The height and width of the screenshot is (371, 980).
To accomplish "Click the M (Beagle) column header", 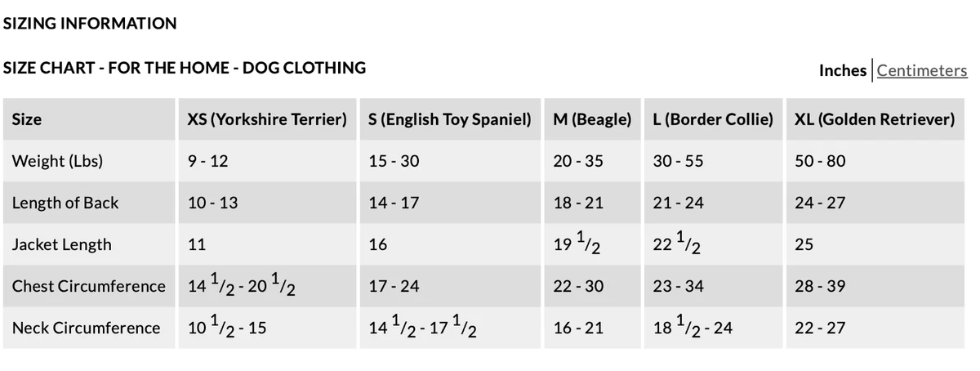I will 592,119.
